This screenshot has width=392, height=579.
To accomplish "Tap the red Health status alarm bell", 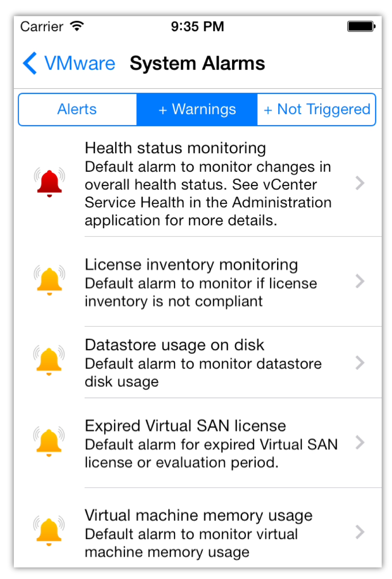I will click(x=49, y=182).
